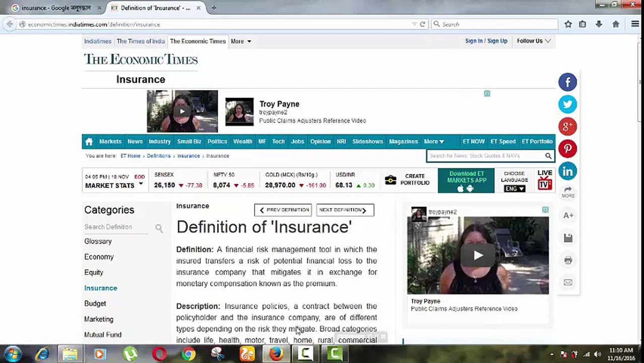Share page on LinkedIn icon
This screenshot has height=363, width=644.
567,171
